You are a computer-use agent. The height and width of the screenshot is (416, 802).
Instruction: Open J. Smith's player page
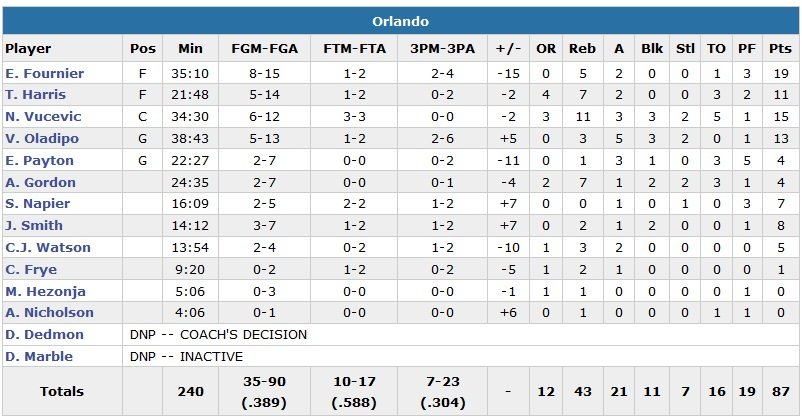click(x=34, y=226)
